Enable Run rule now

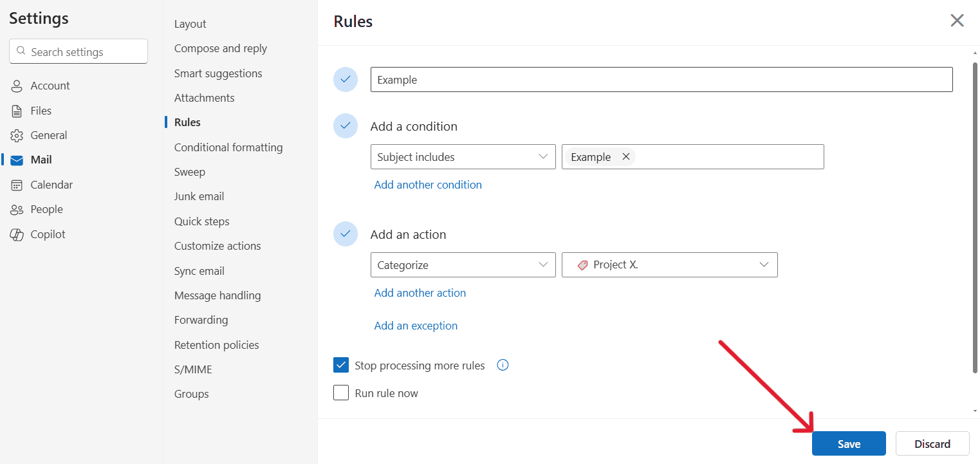[341, 393]
